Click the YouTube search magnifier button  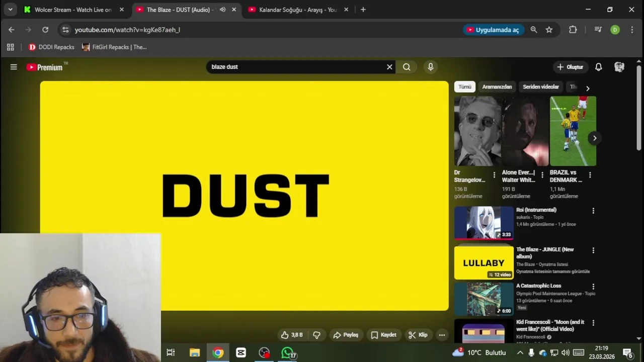[x=407, y=67]
